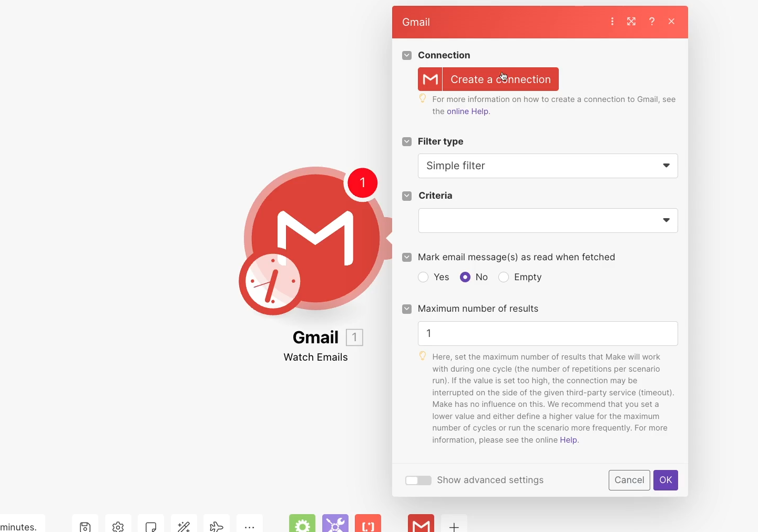Toggle the Connection field checkbox
Screen dimensions: 758x532
[407, 55]
